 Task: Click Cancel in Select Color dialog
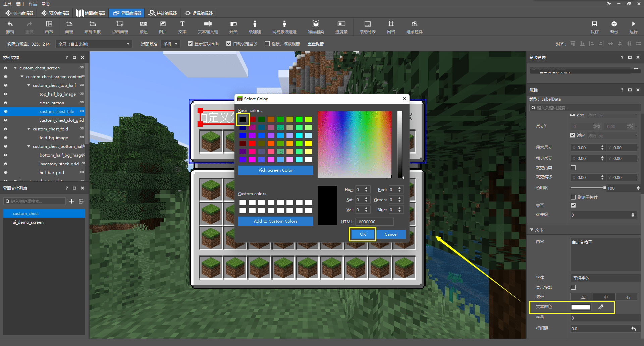click(391, 234)
